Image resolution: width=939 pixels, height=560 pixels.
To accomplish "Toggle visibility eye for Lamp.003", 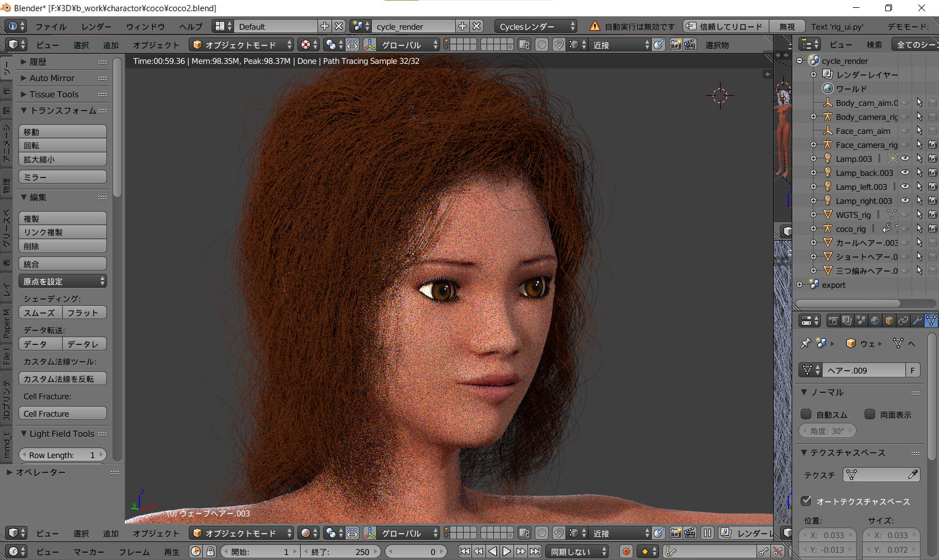I will click(x=905, y=158).
